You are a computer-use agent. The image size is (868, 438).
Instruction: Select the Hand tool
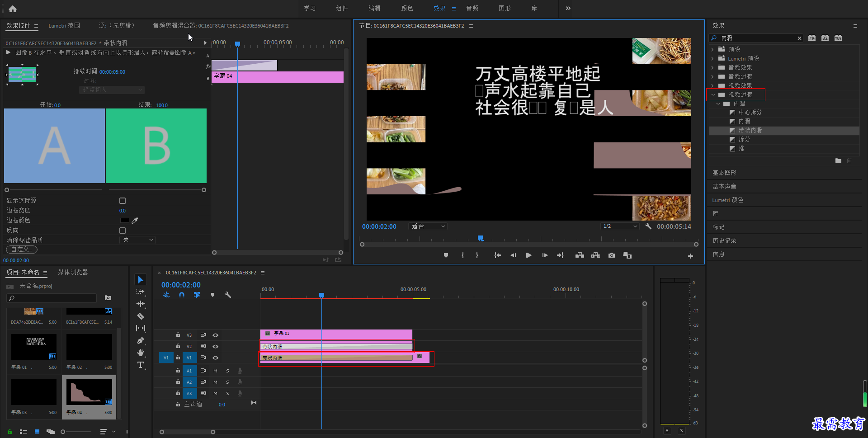coord(141,353)
